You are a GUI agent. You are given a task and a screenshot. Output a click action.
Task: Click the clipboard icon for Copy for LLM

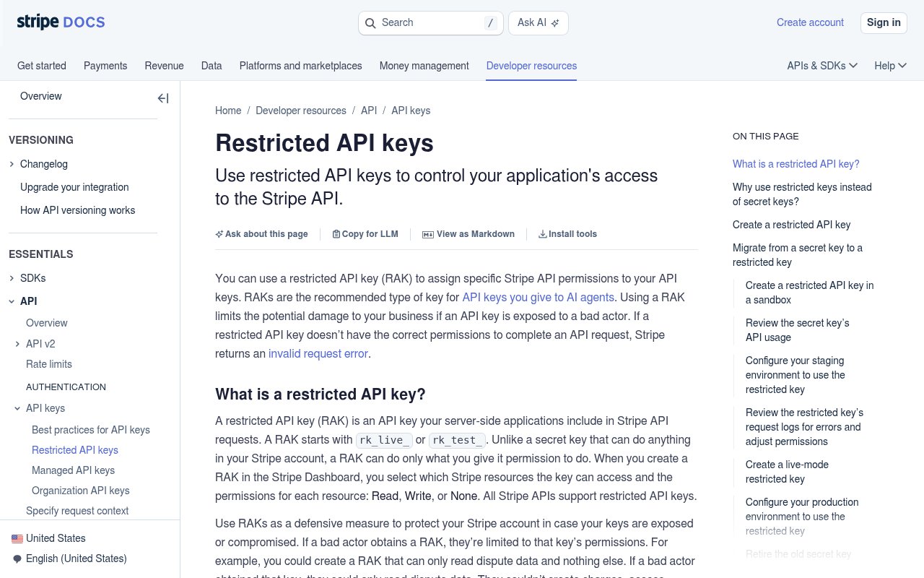(x=336, y=234)
